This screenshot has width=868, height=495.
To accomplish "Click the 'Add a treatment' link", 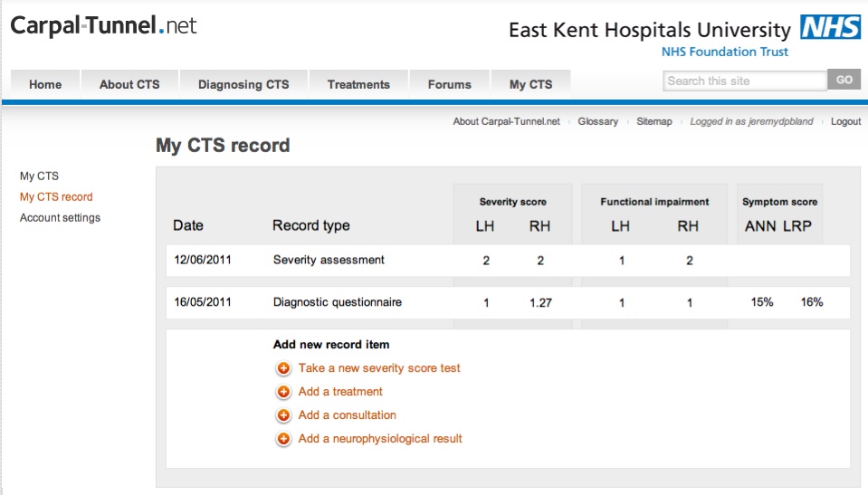I will click(x=340, y=392).
